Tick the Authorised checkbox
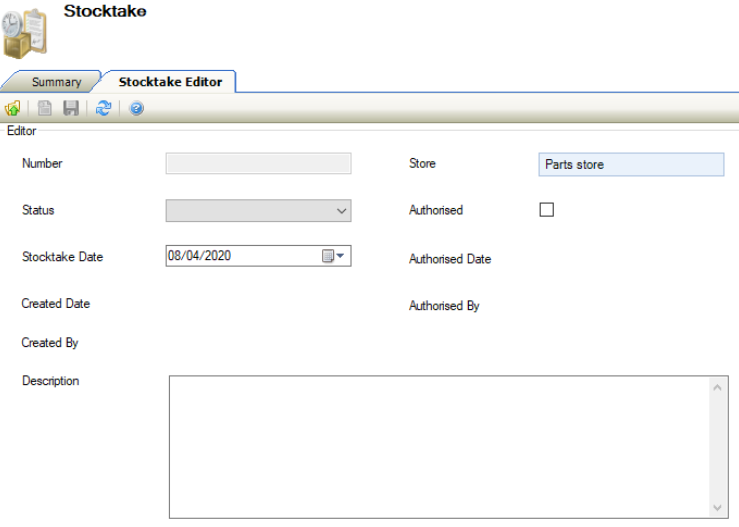The height and width of the screenshot is (527, 739). click(x=546, y=210)
